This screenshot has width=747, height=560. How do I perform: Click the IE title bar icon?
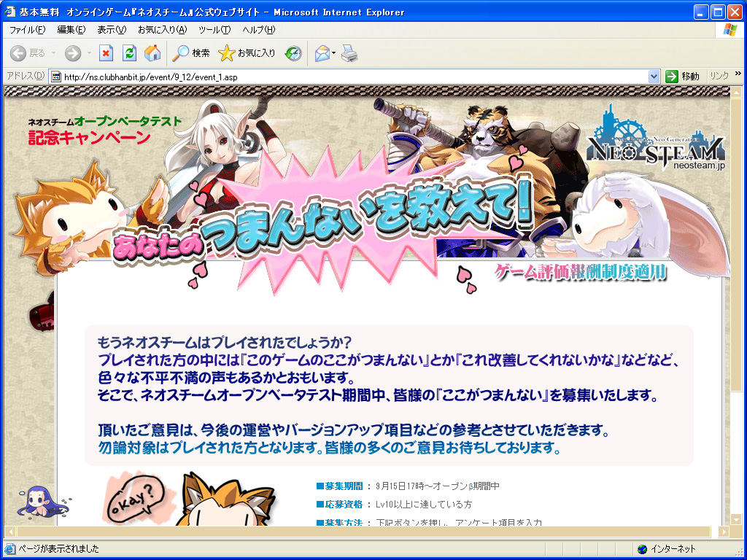10,12
